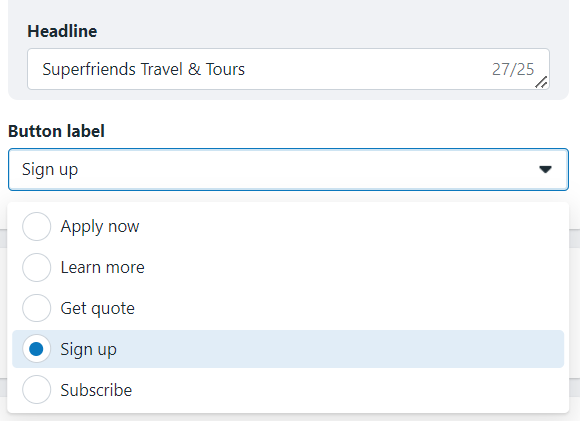Click the Headline text field

pos(288,69)
